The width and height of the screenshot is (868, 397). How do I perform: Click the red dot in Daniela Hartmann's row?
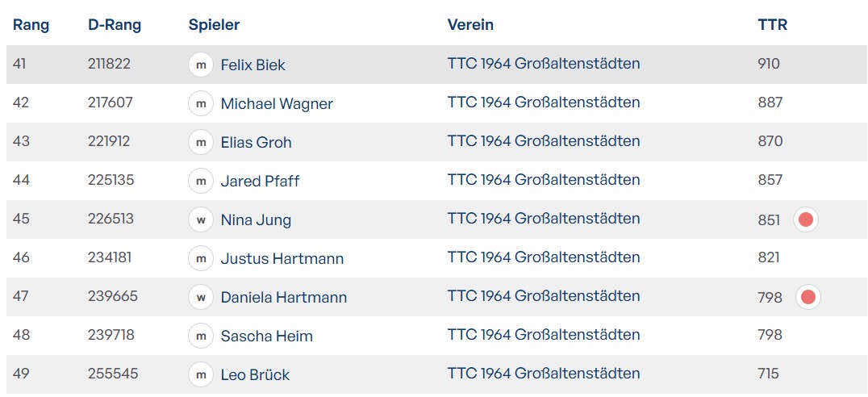[x=807, y=297]
